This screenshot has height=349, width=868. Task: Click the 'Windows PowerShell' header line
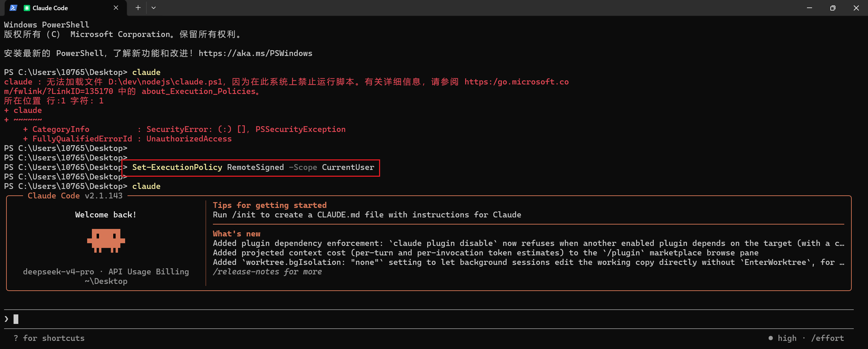pyautogui.click(x=47, y=25)
